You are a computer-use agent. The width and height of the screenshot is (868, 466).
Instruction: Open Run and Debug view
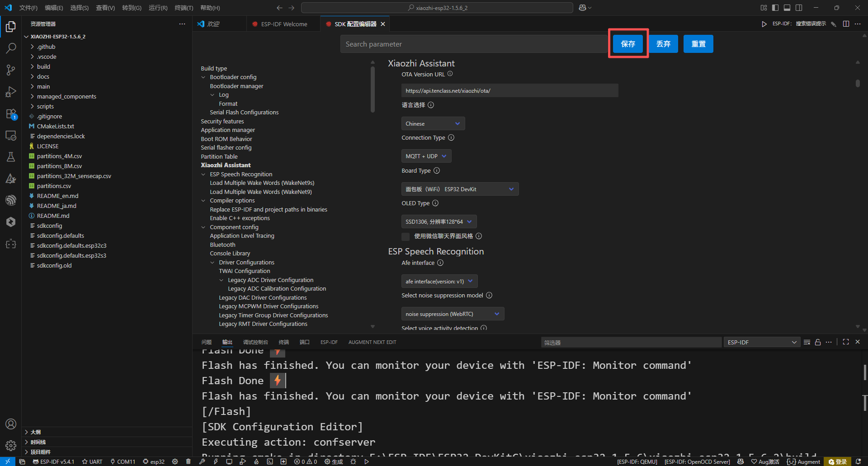[x=11, y=92]
